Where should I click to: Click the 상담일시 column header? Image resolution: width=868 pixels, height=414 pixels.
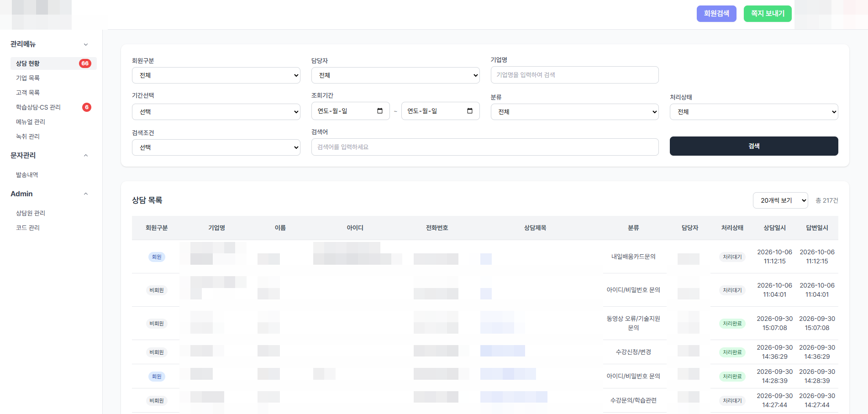pos(775,228)
